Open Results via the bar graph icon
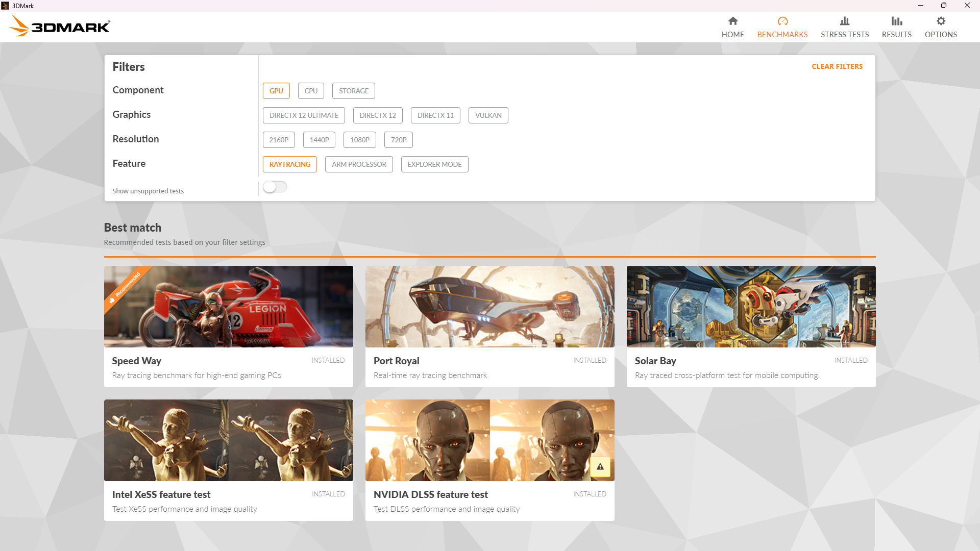This screenshot has width=980, height=551. [896, 21]
